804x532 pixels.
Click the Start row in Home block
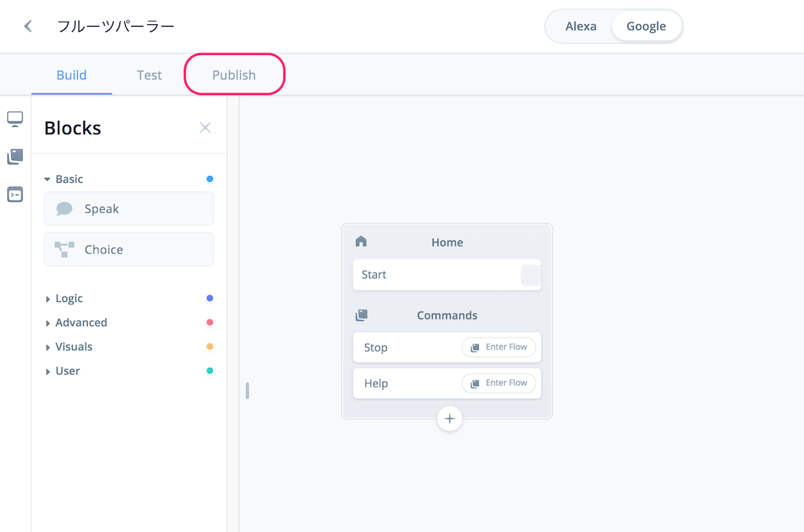[447, 275]
